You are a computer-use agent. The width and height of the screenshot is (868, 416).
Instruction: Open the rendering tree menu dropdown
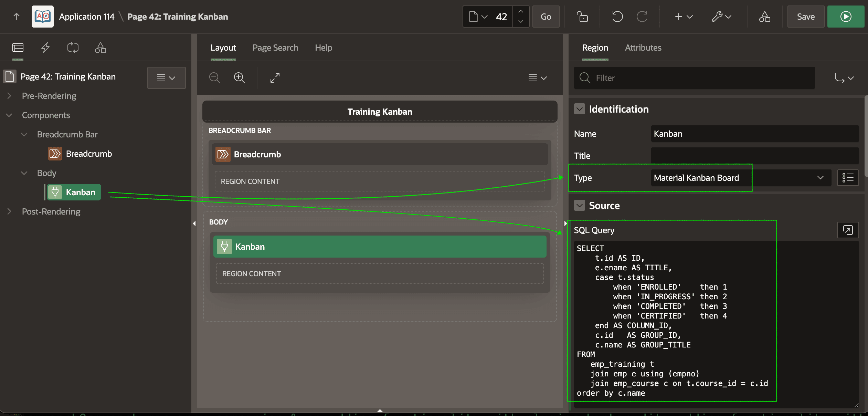(166, 78)
